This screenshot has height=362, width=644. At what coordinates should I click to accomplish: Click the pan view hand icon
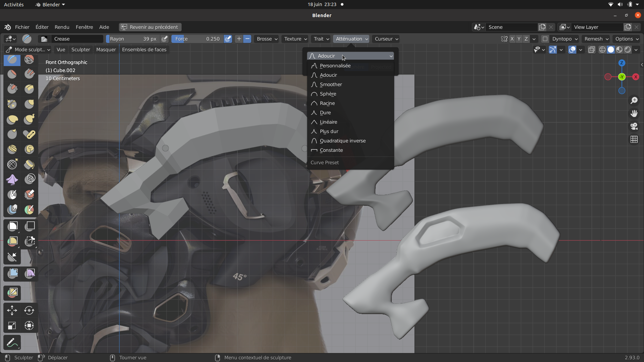[x=634, y=114]
